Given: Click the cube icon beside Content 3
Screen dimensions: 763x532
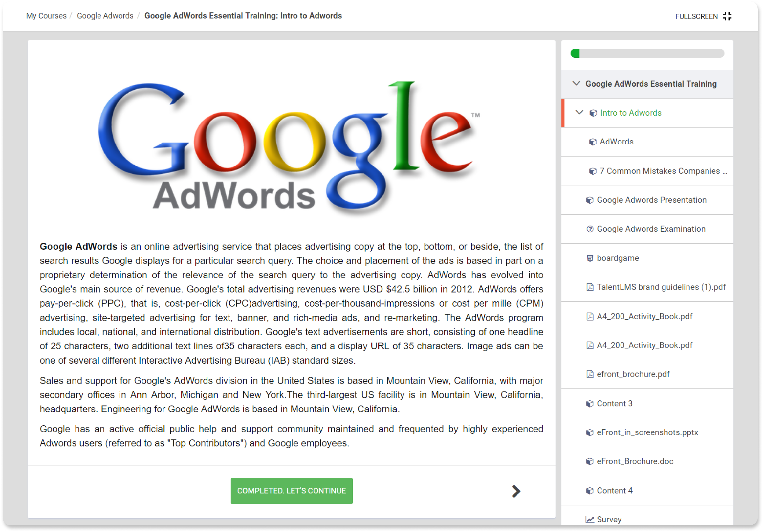Looking at the screenshot, I should pyautogui.click(x=590, y=404).
